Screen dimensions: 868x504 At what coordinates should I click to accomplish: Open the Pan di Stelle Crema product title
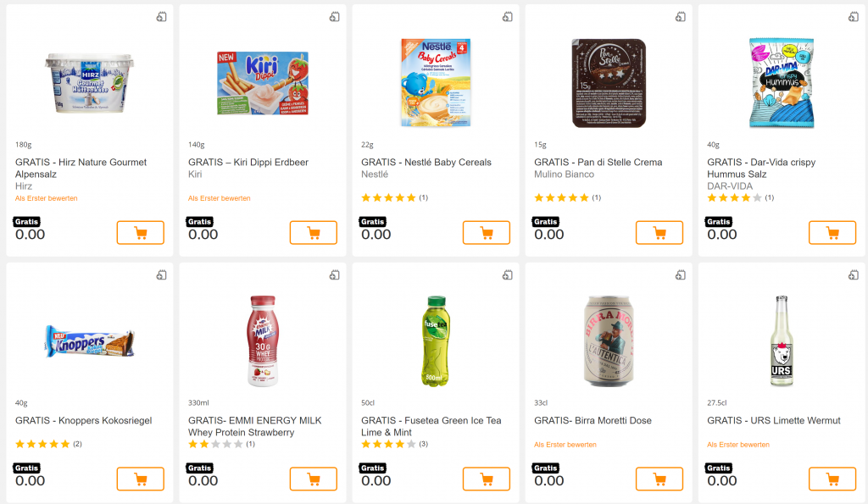pos(598,163)
